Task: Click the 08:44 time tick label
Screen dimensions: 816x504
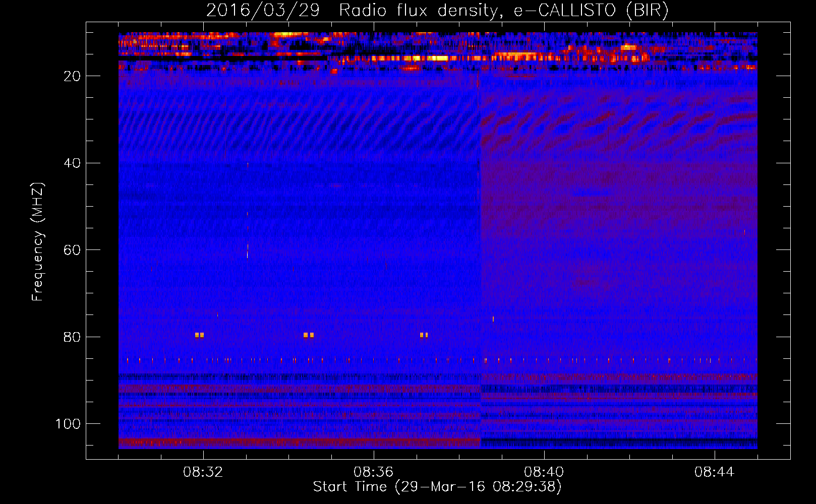Action: click(x=715, y=472)
